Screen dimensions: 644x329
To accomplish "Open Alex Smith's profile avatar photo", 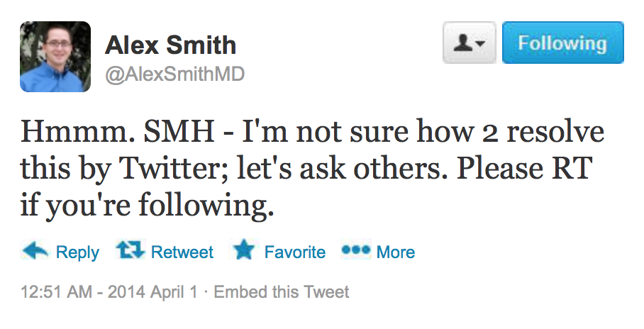I will 55,57.
